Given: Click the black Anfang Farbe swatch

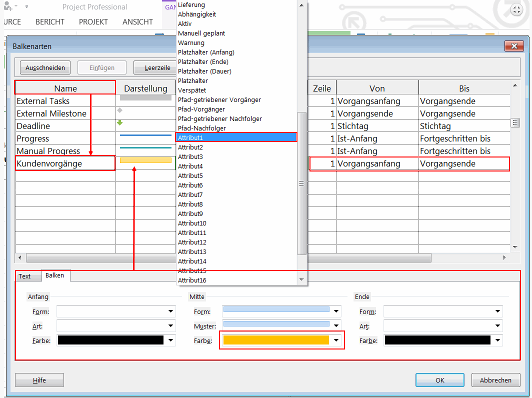Looking at the screenshot, I should 110,340.
